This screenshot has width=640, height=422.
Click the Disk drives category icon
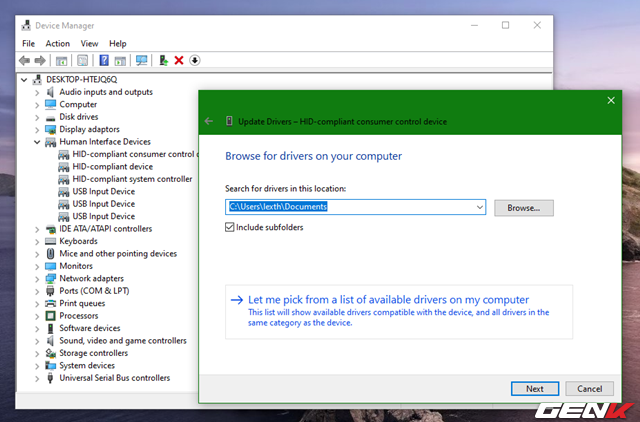coord(50,118)
